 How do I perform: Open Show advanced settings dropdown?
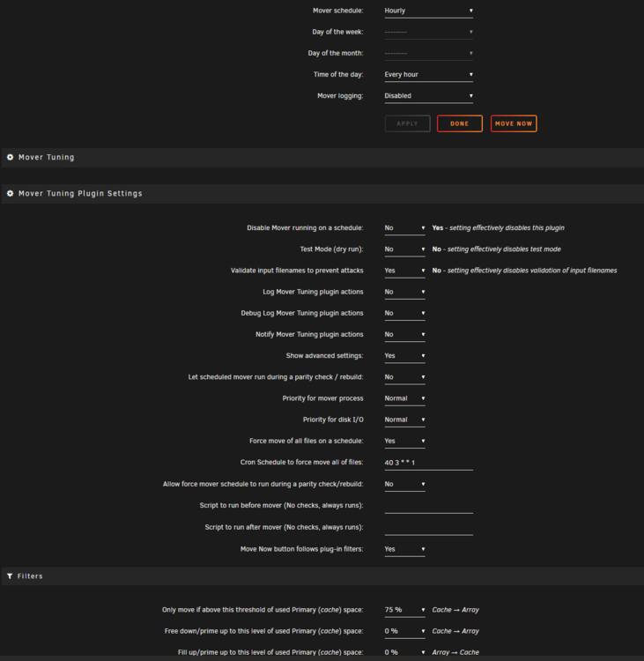click(x=404, y=356)
